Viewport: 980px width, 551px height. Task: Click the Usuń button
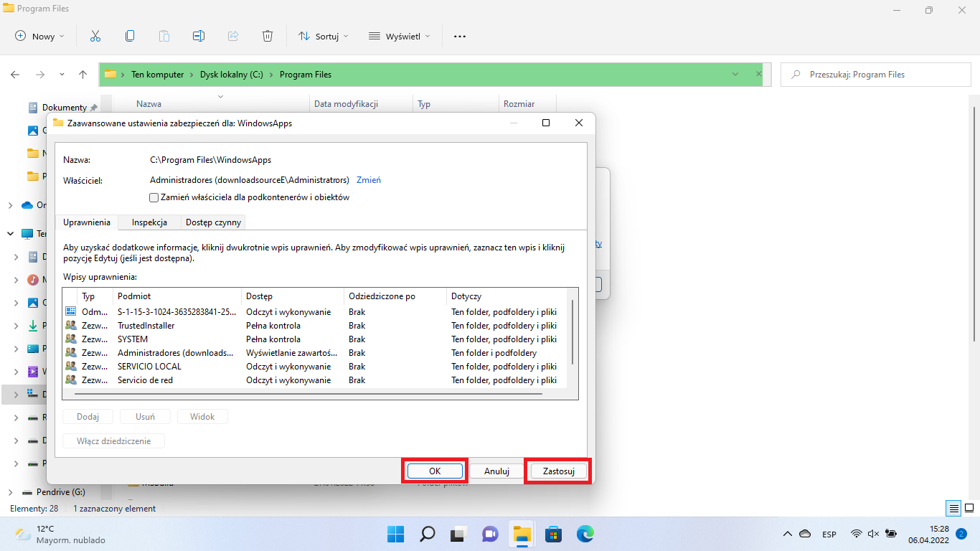tap(145, 417)
